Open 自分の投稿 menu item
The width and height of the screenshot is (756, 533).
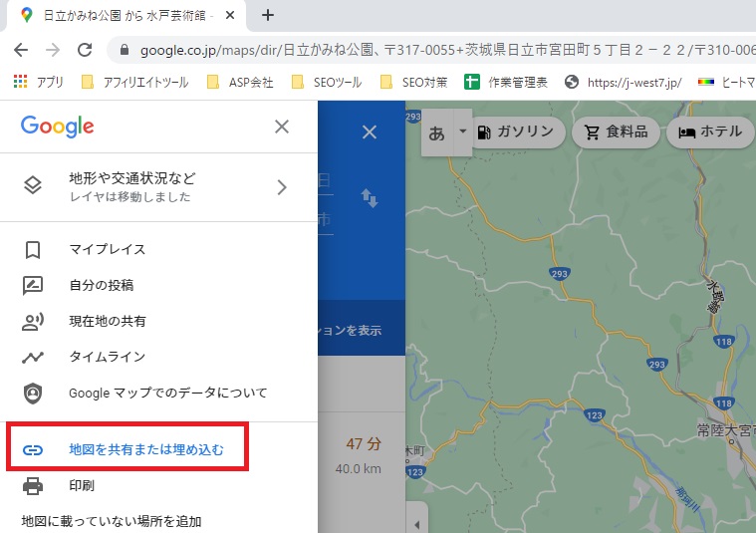(x=158, y=285)
